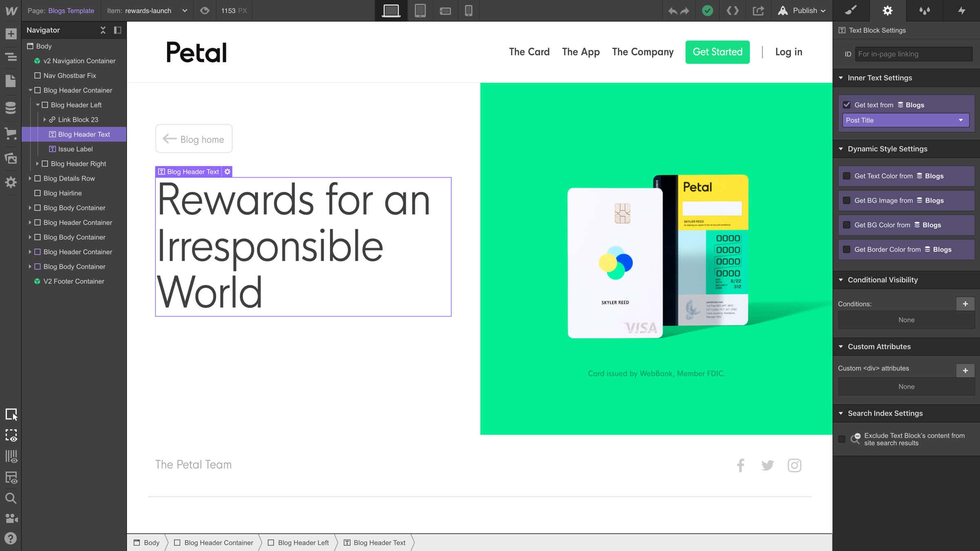
Task: Uncheck Get text from Blogs
Action: click(x=846, y=105)
